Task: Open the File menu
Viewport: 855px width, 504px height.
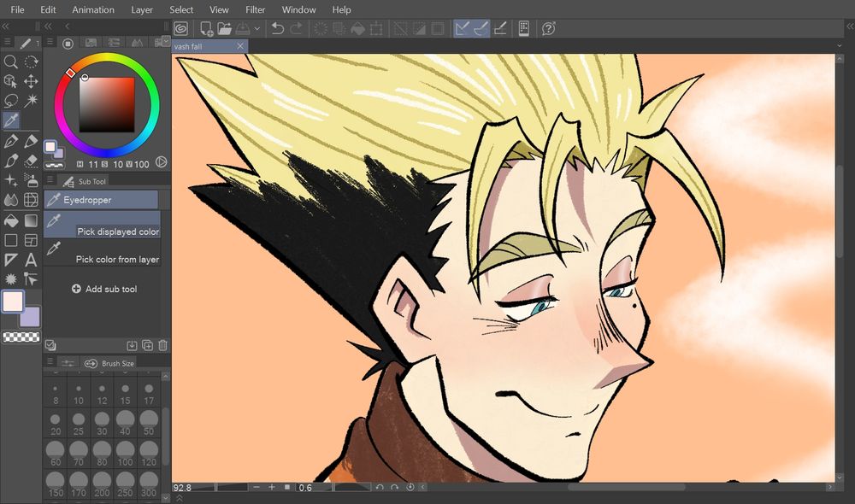Action: click(17, 9)
